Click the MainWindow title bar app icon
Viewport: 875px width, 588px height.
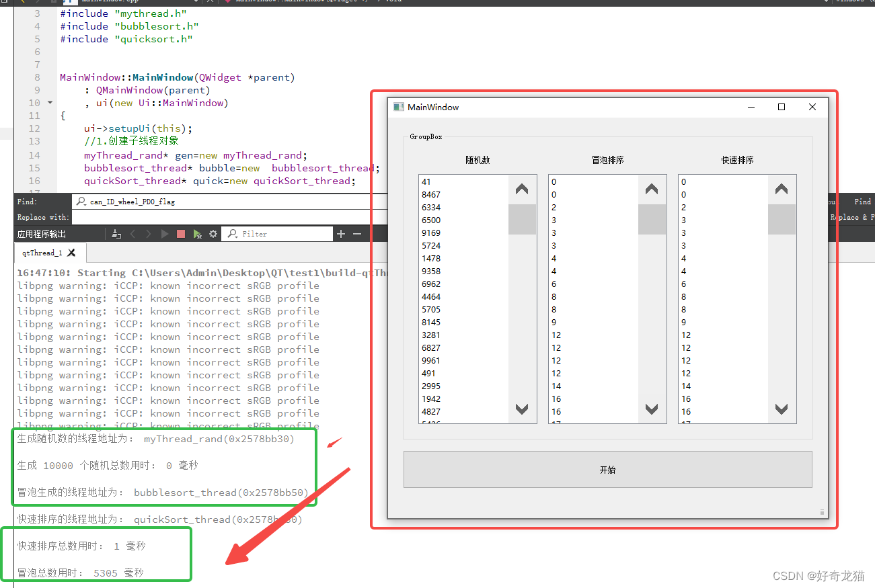point(399,107)
